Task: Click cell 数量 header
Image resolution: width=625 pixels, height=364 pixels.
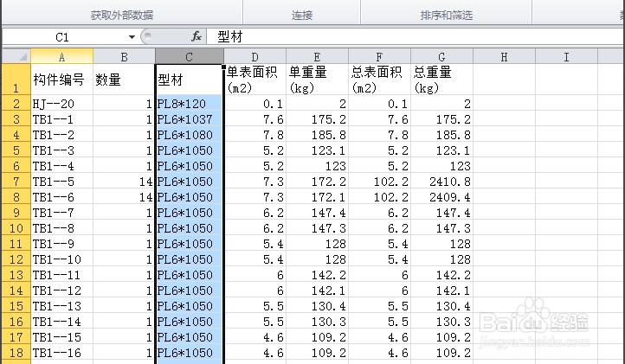Action: (x=124, y=80)
